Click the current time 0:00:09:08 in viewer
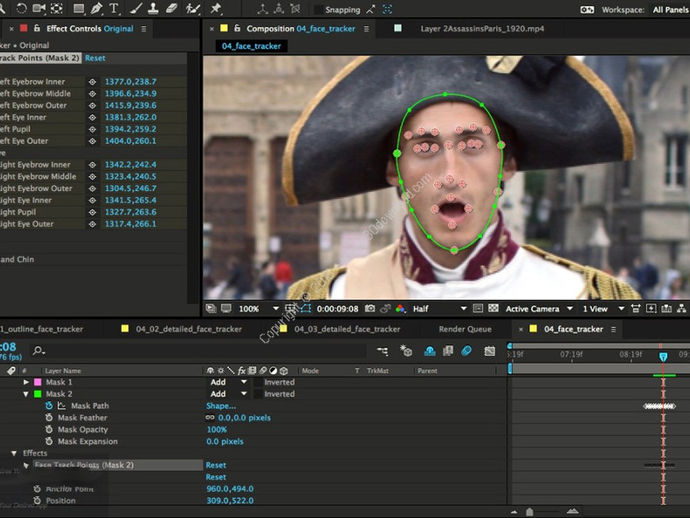The image size is (690, 518). click(338, 309)
